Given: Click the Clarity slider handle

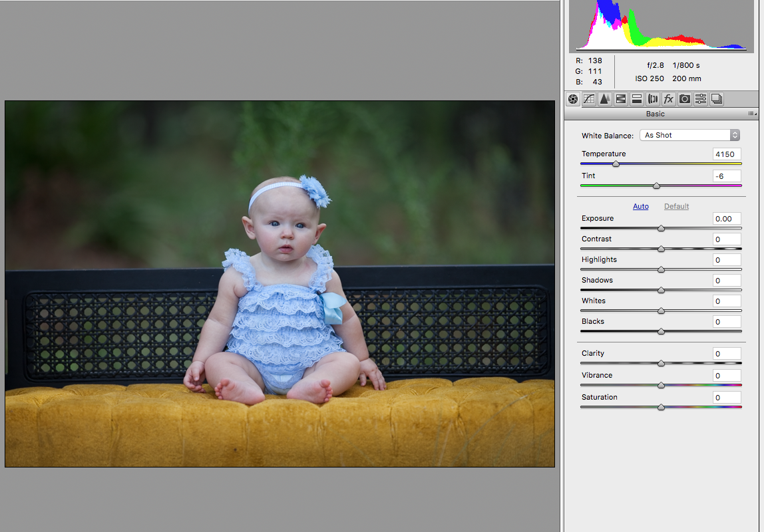Looking at the screenshot, I should pyautogui.click(x=662, y=364).
